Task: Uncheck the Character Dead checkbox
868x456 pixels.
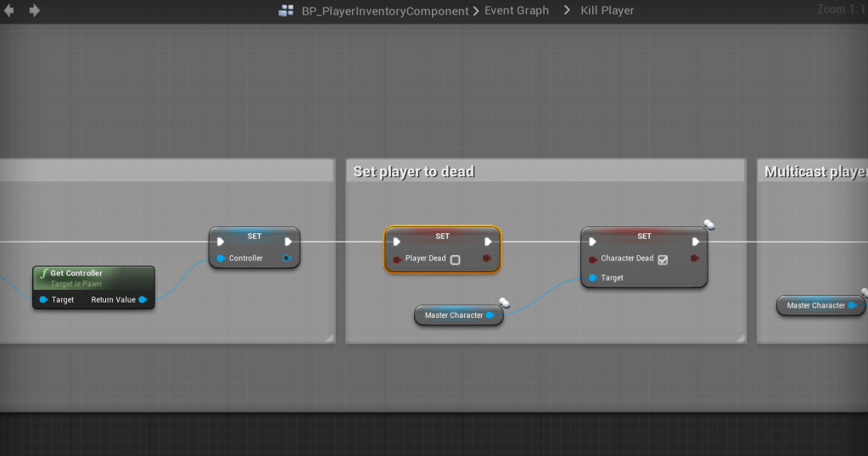Action: [x=663, y=259]
